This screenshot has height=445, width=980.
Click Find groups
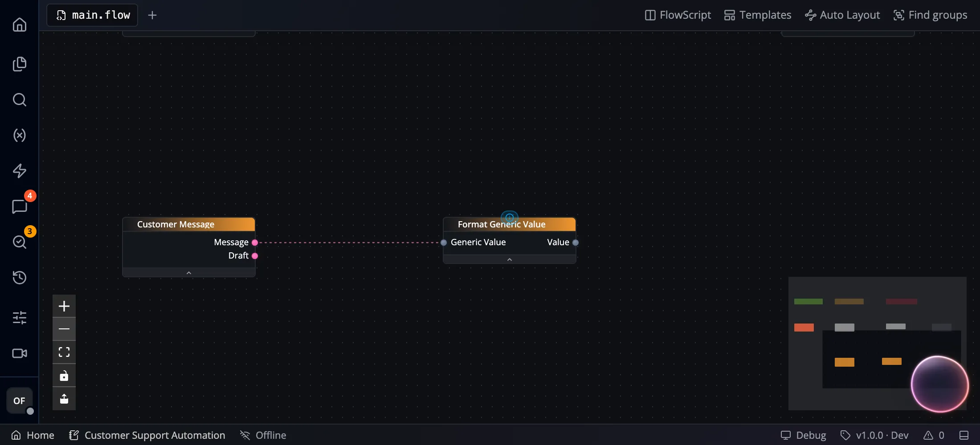click(930, 15)
